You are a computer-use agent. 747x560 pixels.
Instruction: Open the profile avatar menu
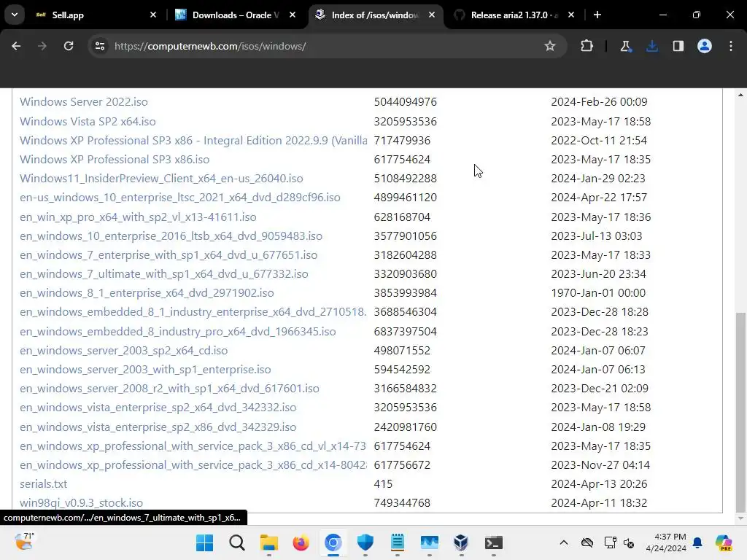click(x=705, y=46)
